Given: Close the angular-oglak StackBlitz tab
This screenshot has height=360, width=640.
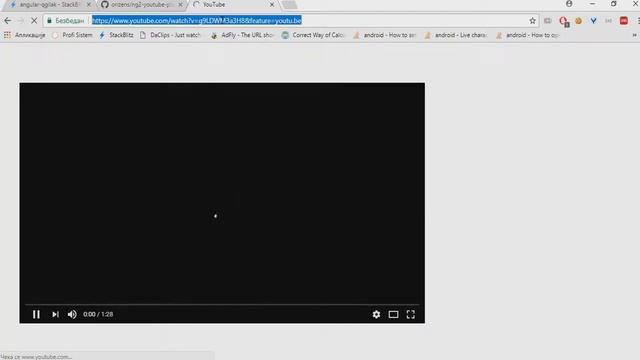Looking at the screenshot, I should point(89,4).
